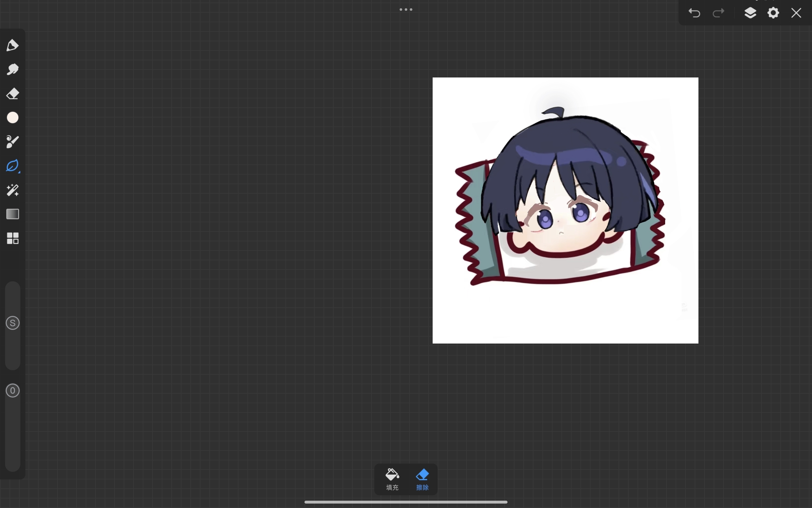Switch to 填充 fill mode
Viewport: 812px width, 508px height.
392,479
